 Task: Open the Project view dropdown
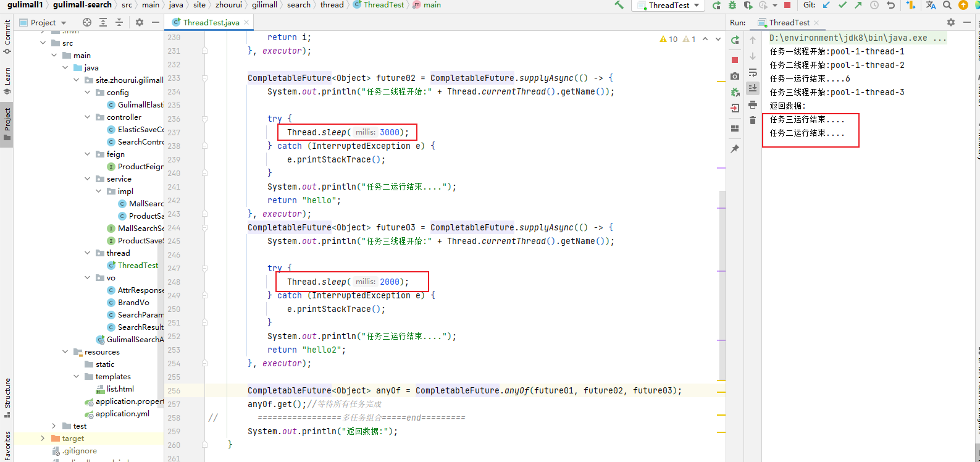[x=43, y=22]
